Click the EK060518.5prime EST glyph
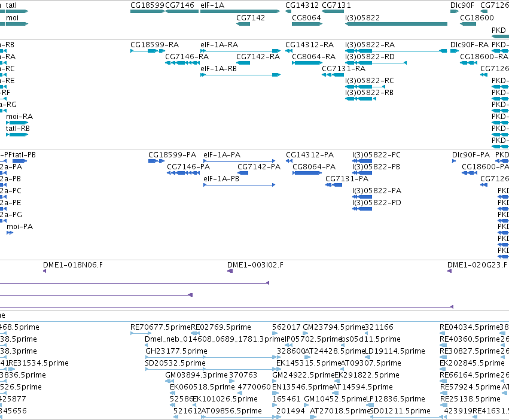 (x=172, y=393)
